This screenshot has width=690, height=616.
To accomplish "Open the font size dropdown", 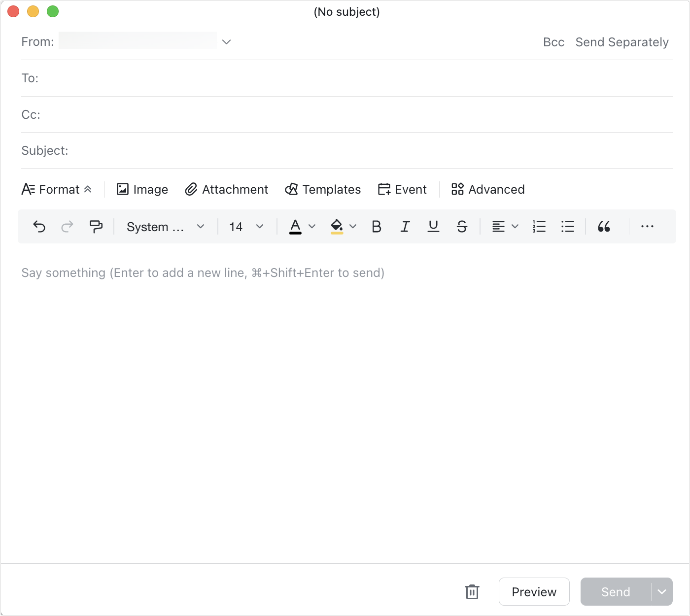I will tap(245, 226).
